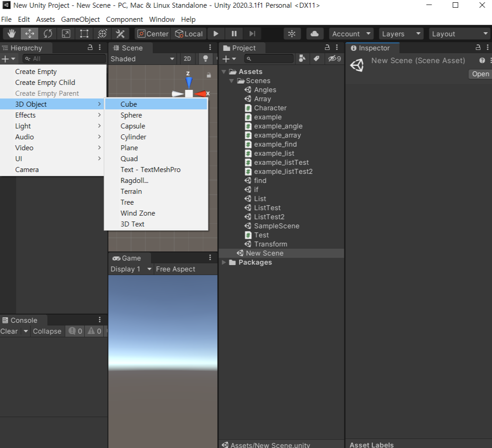
Task: Select the Move tool in toolbar
Action: point(30,34)
